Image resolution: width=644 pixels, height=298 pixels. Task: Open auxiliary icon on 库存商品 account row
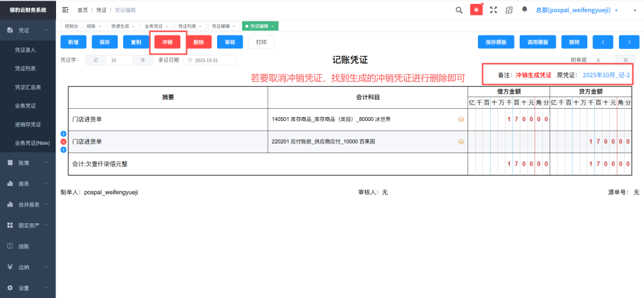[x=461, y=120]
